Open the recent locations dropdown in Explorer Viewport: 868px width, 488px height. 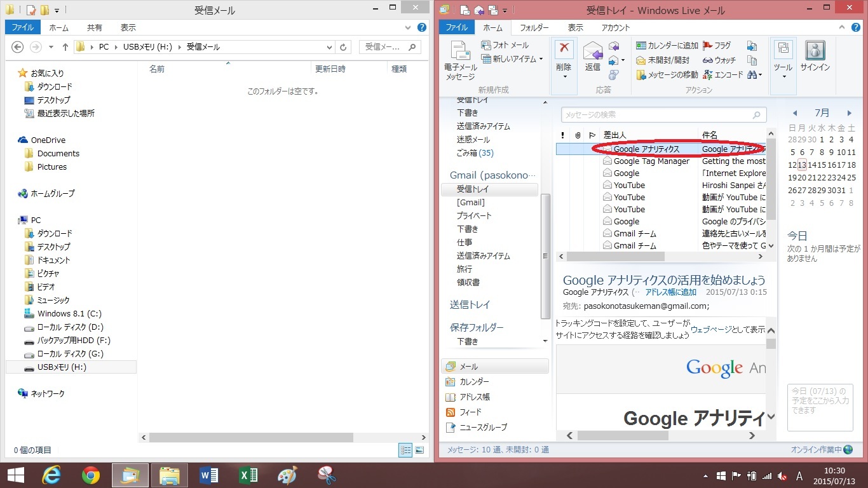pyautogui.click(x=50, y=47)
